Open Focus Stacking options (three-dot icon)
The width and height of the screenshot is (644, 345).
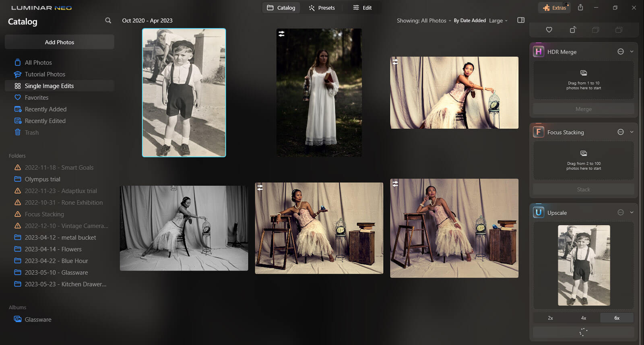pos(621,132)
